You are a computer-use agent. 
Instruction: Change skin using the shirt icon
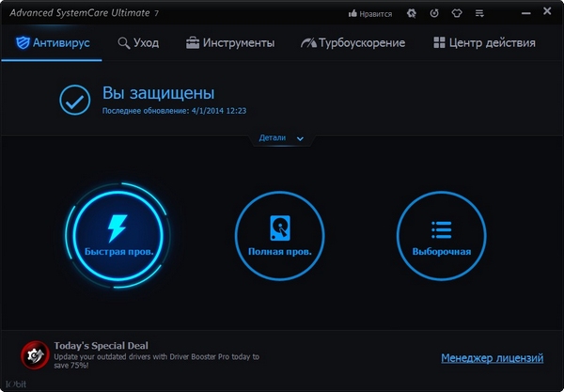click(x=458, y=14)
